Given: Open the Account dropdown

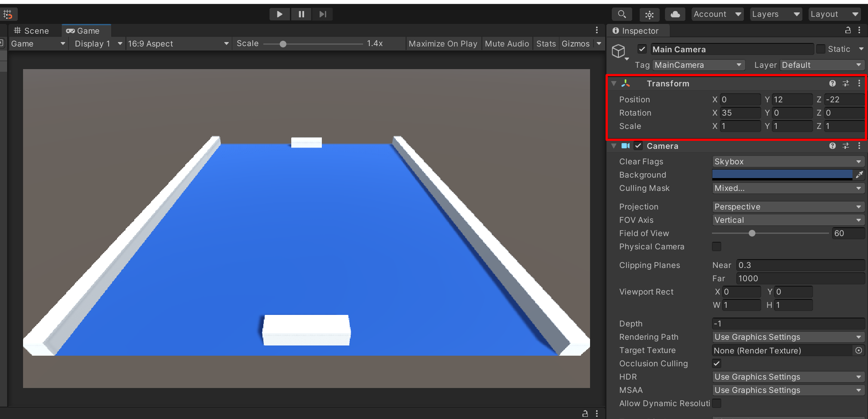Looking at the screenshot, I should (x=718, y=14).
